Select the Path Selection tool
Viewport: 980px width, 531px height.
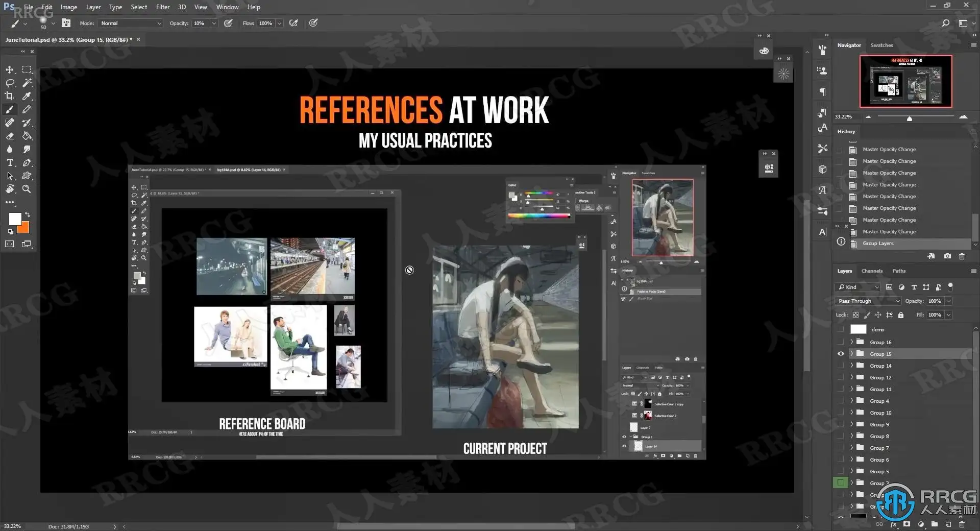tap(10, 176)
